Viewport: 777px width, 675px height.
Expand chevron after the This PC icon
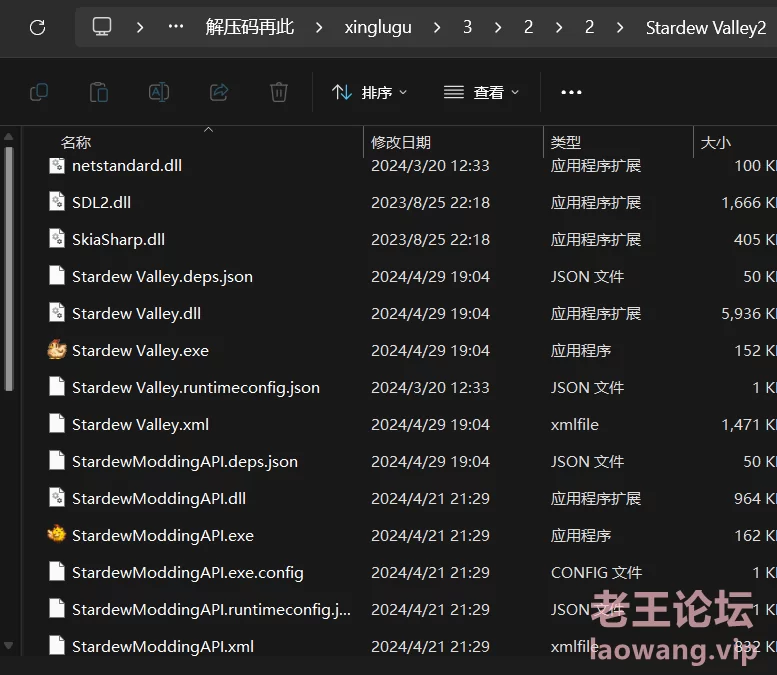(140, 27)
